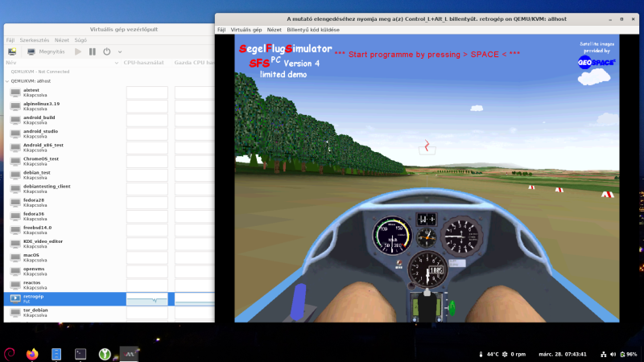
Task: Start the VM with the play icon
Action: [x=78, y=51]
